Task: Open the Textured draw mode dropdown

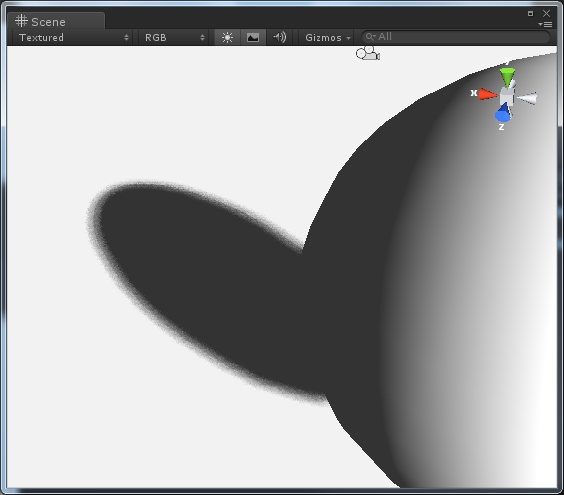Action: 74,37
